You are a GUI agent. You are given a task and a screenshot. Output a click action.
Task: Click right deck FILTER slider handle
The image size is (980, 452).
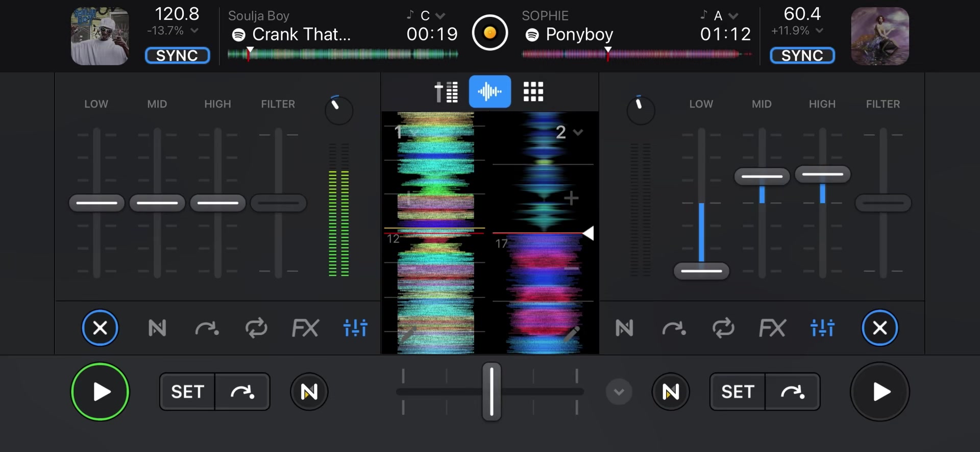click(x=884, y=203)
